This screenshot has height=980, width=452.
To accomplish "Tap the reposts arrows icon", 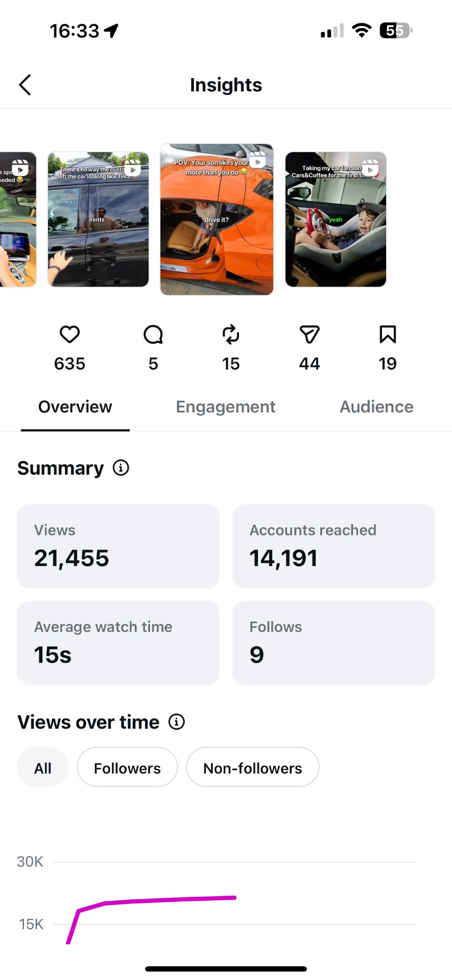I will point(231,335).
